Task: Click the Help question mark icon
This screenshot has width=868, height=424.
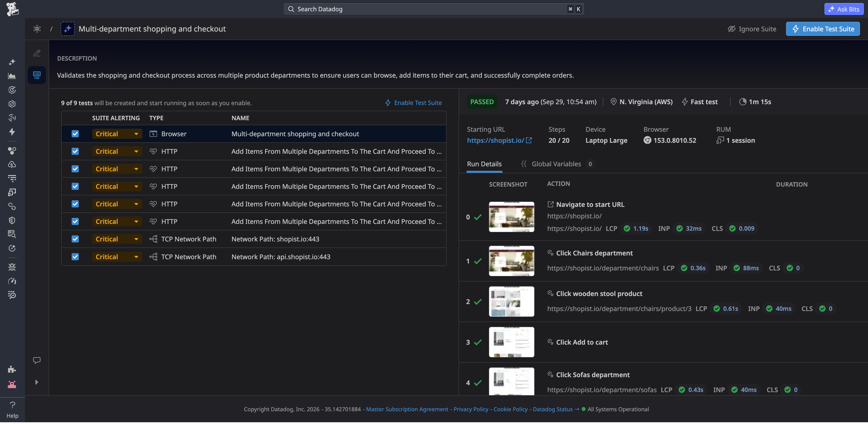Action: click(x=13, y=406)
